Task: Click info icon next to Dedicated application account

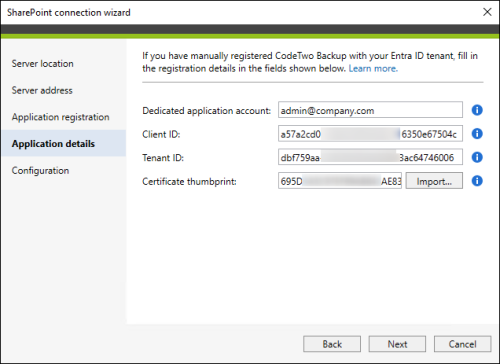Action: point(477,110)
